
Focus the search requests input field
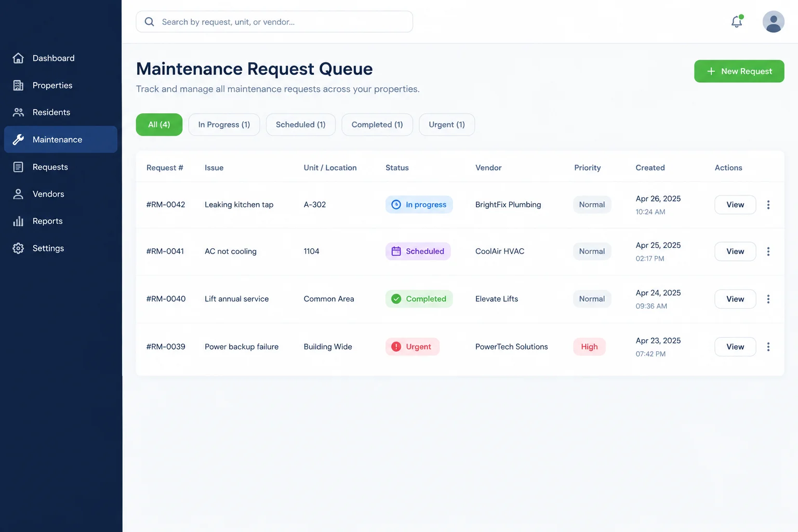(274, 22)
